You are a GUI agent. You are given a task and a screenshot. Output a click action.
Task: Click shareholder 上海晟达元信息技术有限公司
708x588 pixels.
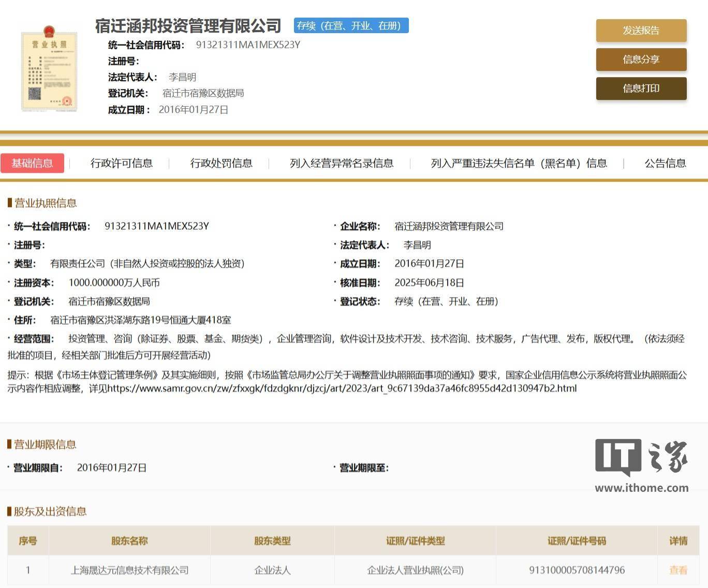(129, 570)
